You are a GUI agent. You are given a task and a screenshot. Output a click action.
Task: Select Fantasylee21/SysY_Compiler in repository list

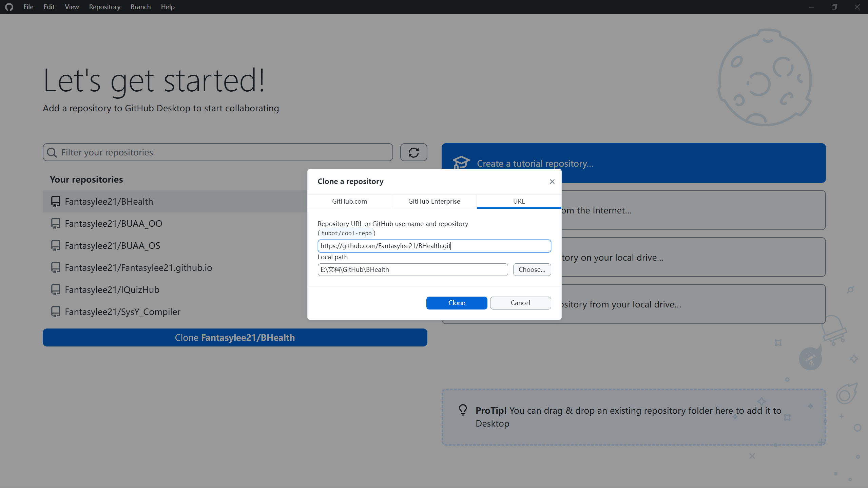pyautogui.click(x=122, y=312)
